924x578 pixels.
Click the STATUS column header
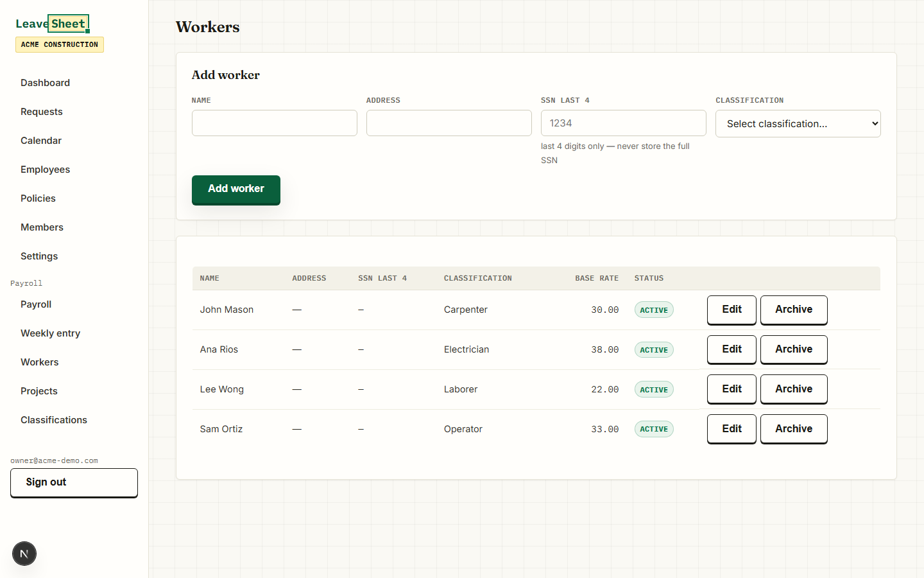[x=649, y=278]
